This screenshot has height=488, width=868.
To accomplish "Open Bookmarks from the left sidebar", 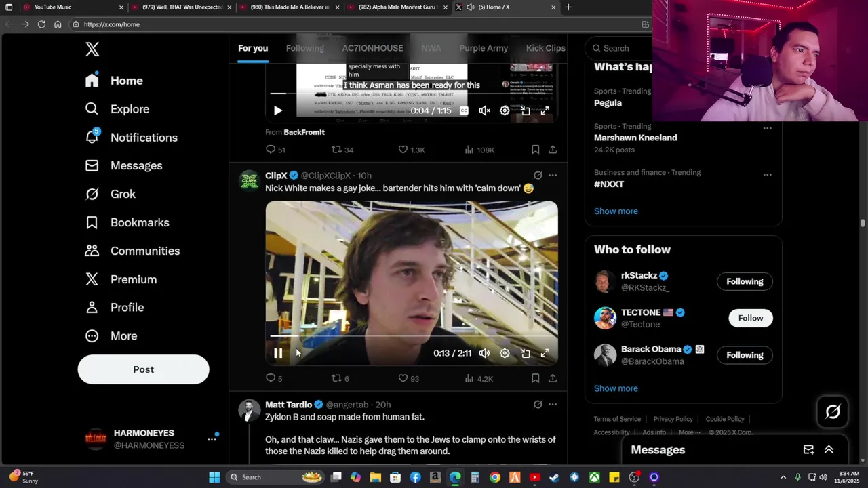I will [127, 222].
